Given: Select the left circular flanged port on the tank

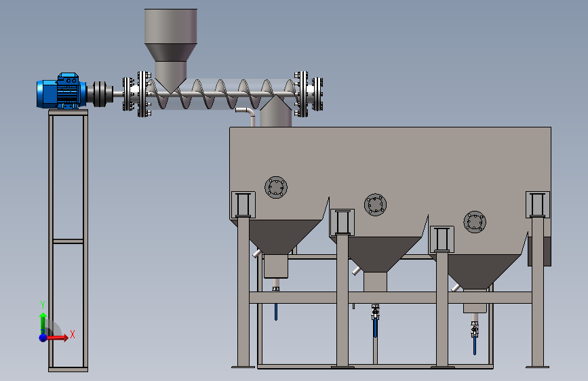Looking at the screenshot, I should [x=276, y=187].
